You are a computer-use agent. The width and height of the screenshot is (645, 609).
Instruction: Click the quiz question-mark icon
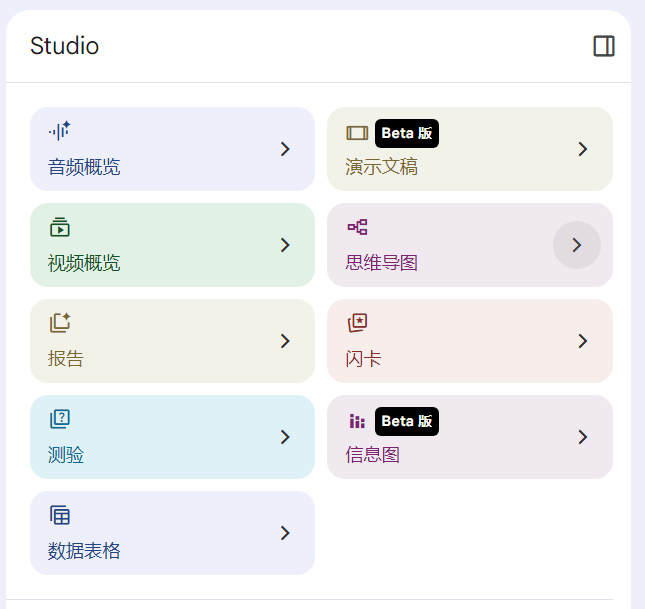[x=60, y=419]
